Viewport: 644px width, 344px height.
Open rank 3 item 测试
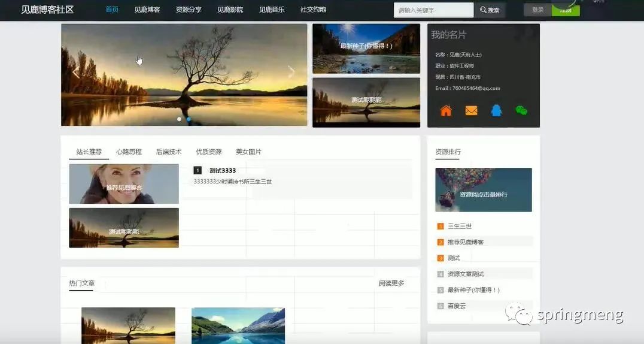click(x=454, y=258)
